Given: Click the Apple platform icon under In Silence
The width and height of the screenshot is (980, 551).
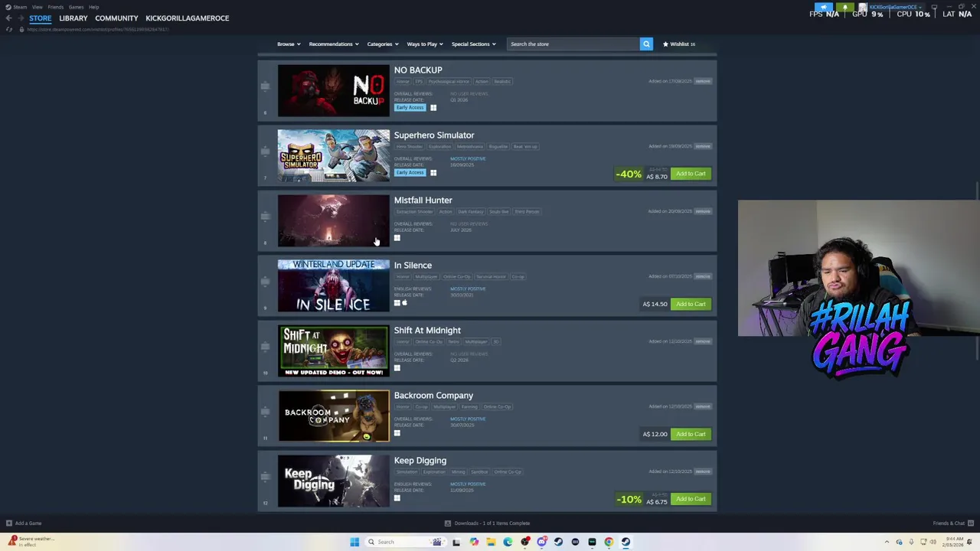Looking at the screenshot, I should pos(404,303).
